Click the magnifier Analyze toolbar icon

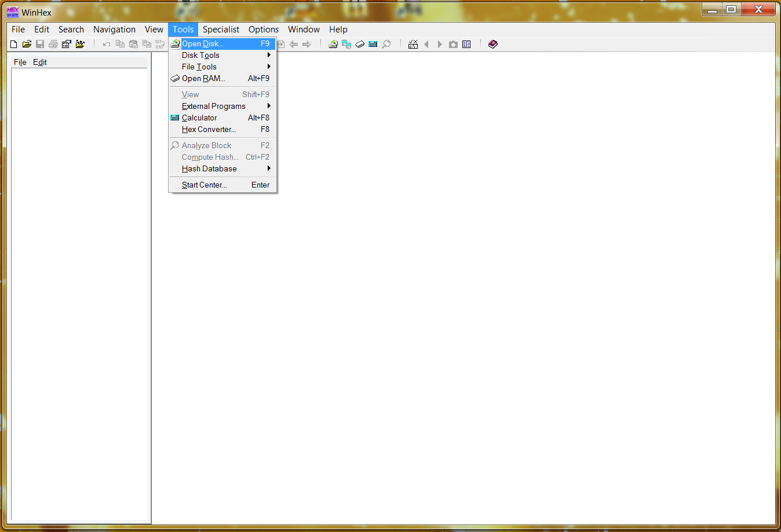pos(386,44)
